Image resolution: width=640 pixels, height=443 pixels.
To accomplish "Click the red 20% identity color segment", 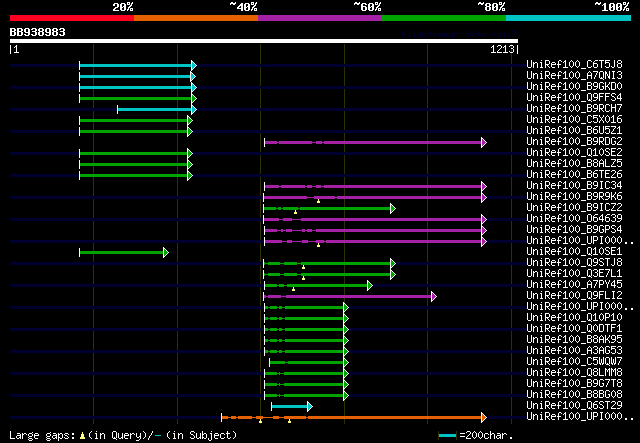I will [72, 18].
